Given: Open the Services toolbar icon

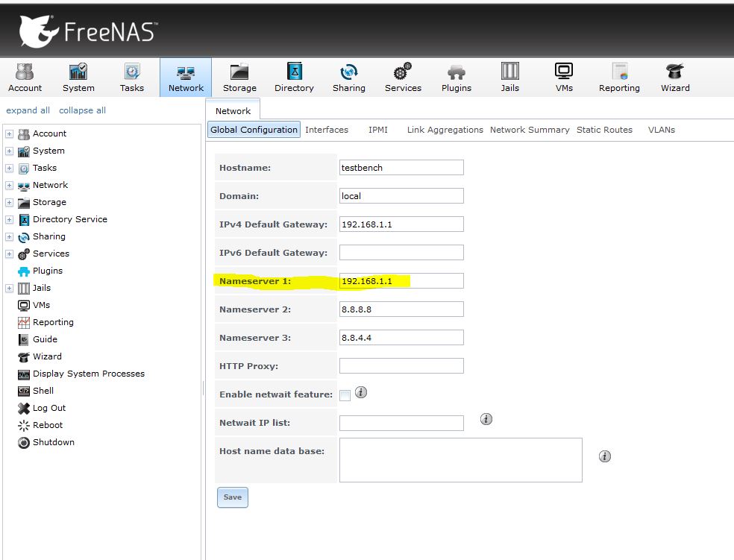Looking at the screenshot, I should (x=403, y=78).
